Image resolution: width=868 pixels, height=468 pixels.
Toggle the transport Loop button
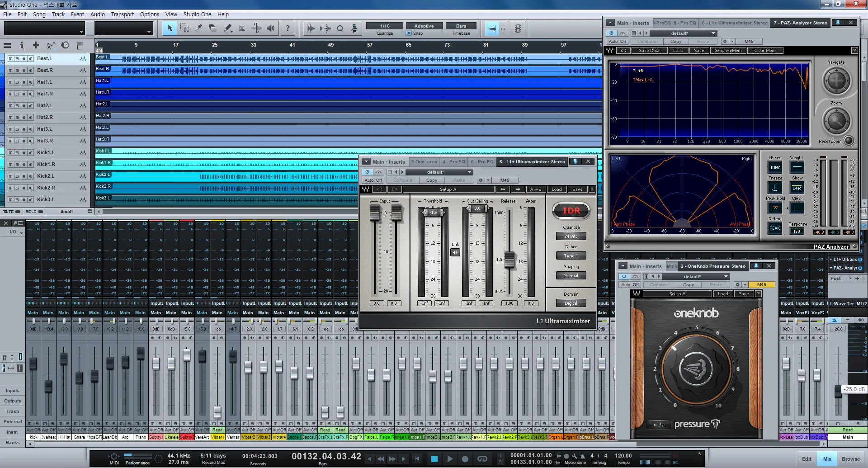(x=482, y=459)
